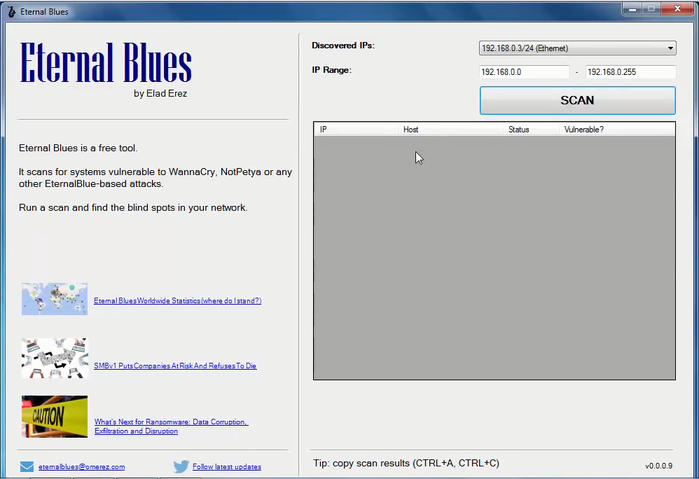Open Eternal Blues Worldwide Statistics link
This screenshot has height=479, width=699.
[x=177, y=301]
